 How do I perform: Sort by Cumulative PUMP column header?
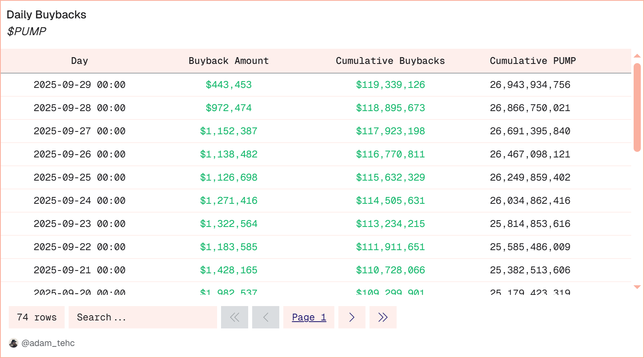click(533, 61)
